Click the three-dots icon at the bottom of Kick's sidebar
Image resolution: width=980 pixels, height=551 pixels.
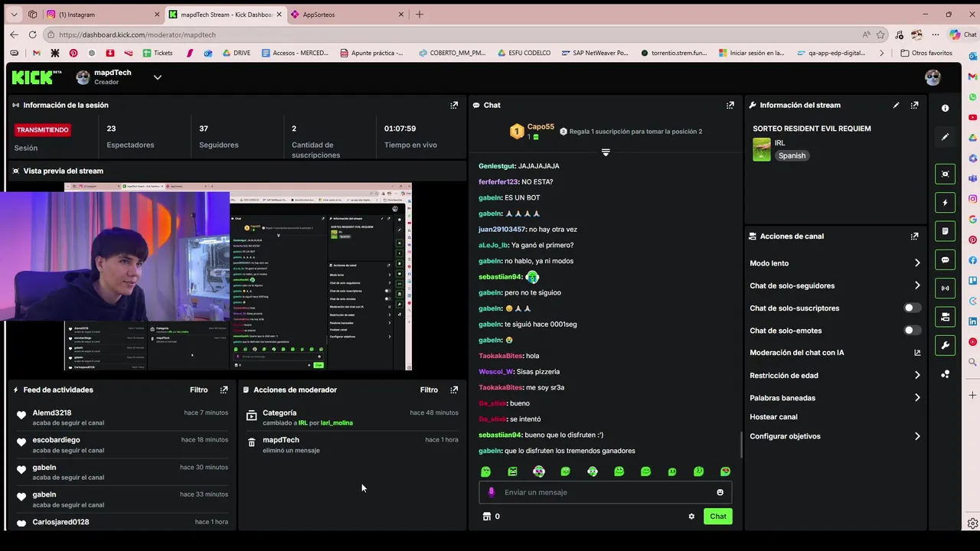pyautogui.click(x=945, y=374)
